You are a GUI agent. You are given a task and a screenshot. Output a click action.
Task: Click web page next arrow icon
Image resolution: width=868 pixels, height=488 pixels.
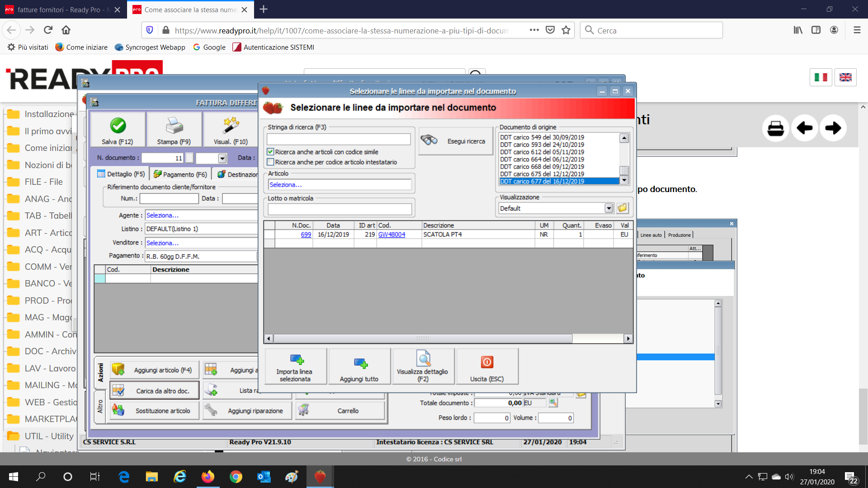833,128
